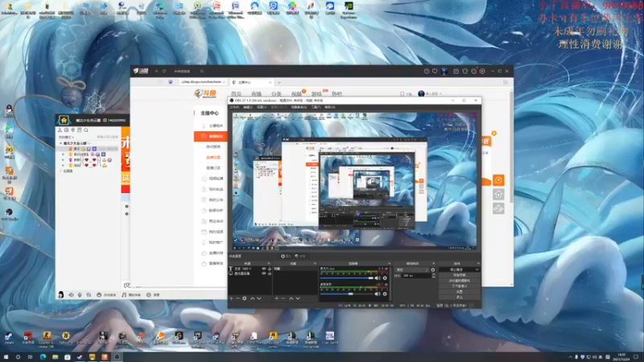Screen dimensions: 644x362
Task: Open transition properties gear in OBS transitions panel
Action: pos(433,269)
